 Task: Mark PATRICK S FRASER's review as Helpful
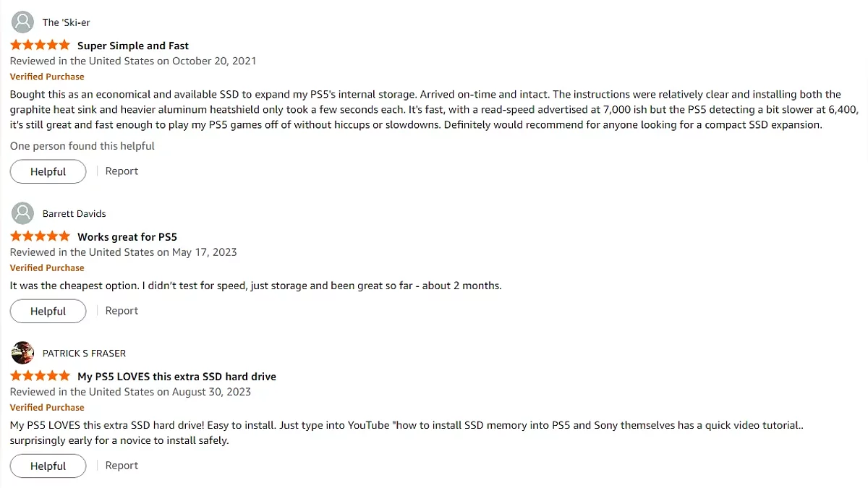click(48, 466)
